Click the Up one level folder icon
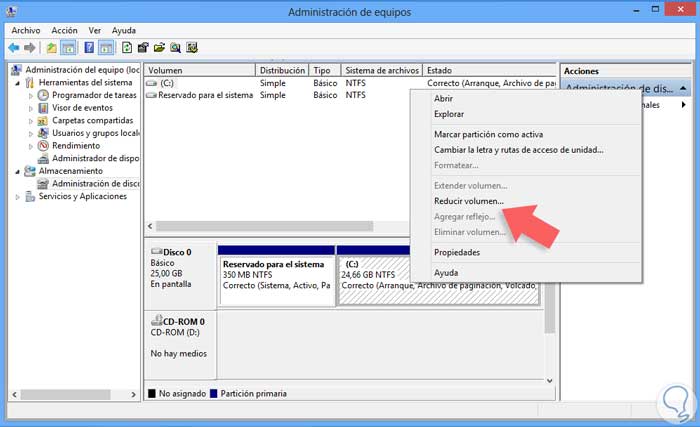 pos(52,48)
